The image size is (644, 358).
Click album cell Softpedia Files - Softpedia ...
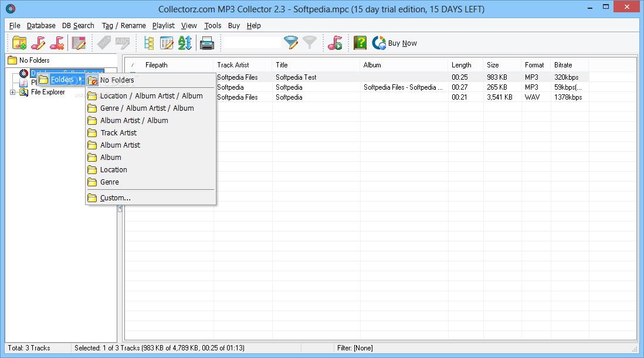403,87
